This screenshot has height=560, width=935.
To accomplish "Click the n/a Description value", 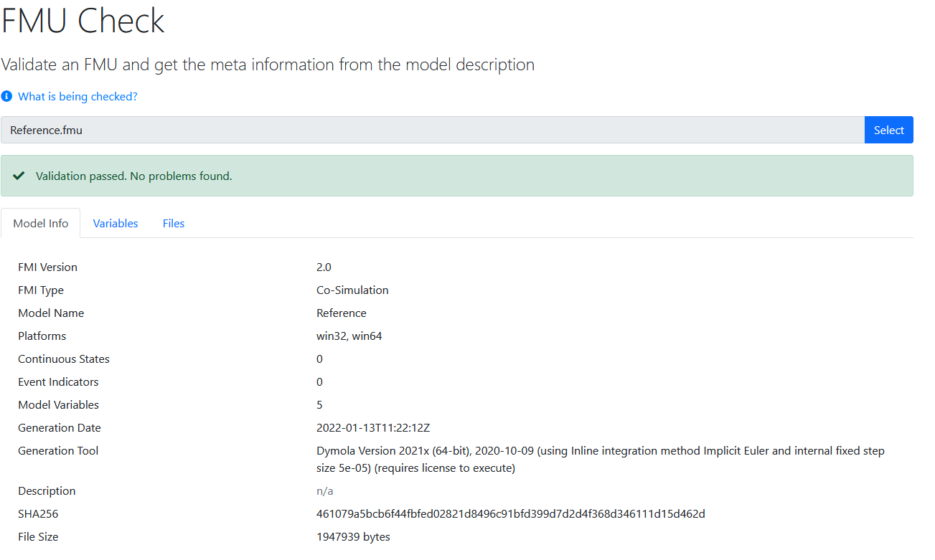I will (x=323, y=490).
